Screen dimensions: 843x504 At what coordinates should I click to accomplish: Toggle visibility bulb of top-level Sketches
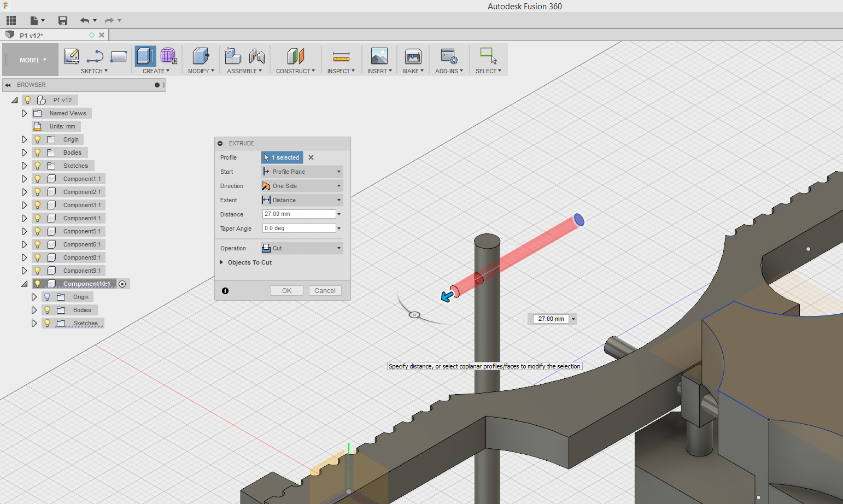[x=37, y=166]
